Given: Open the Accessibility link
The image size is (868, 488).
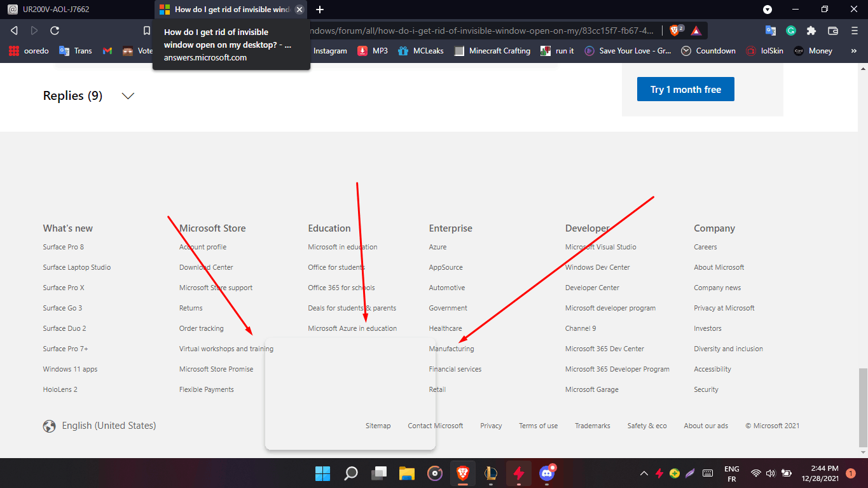Looking at the screenshot, I should tap(713, 369).
